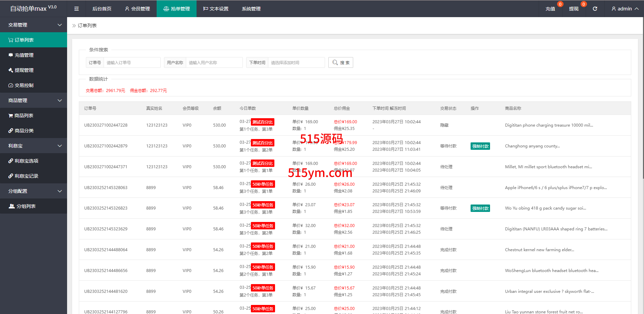Switch to the 会员管理 top menu
This screenshot has width=644, height=314.
click(x=138, y=9)
